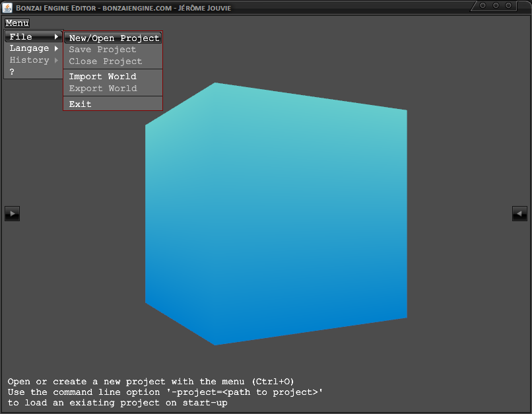Select Close Project menu entry
532x414 pixels.
pos(105,61)
